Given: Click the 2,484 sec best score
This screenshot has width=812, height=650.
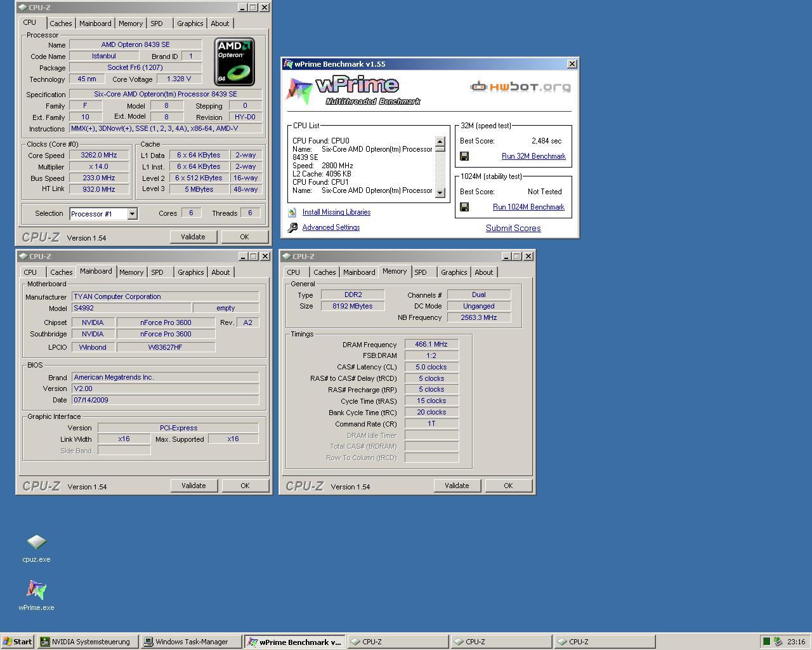Looking at the screenshot, I should click(547, 141).
